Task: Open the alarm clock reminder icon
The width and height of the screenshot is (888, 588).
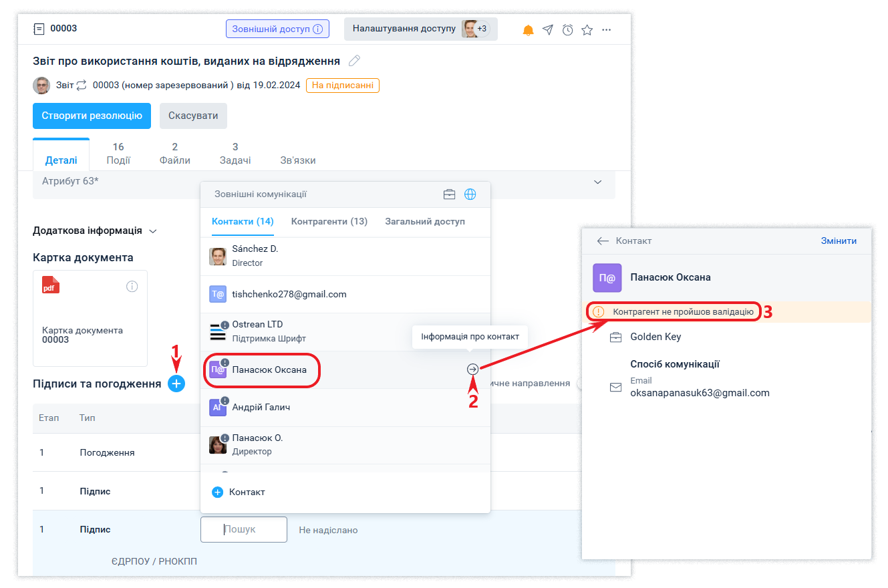Action: coord(567,30)
